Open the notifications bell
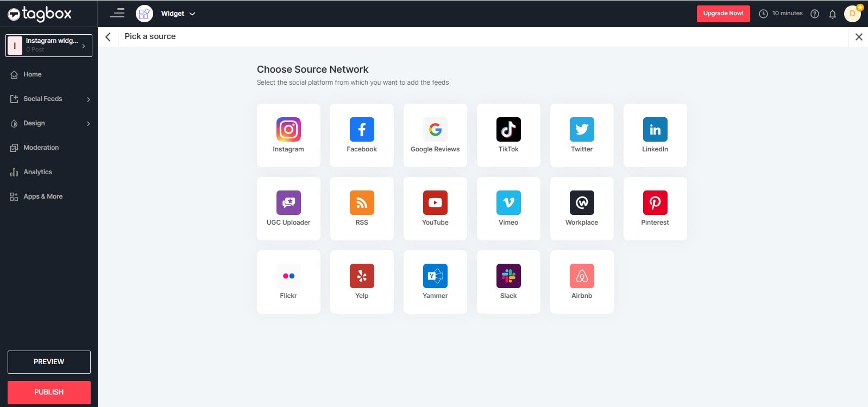868x407 pixels. point(832,14)
